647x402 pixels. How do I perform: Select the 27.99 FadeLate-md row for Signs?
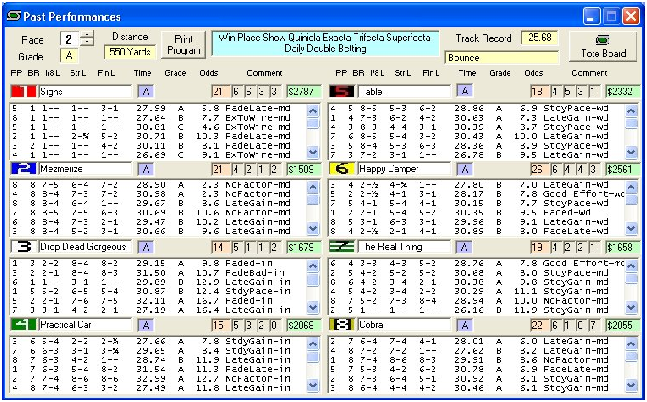[158, 108]
